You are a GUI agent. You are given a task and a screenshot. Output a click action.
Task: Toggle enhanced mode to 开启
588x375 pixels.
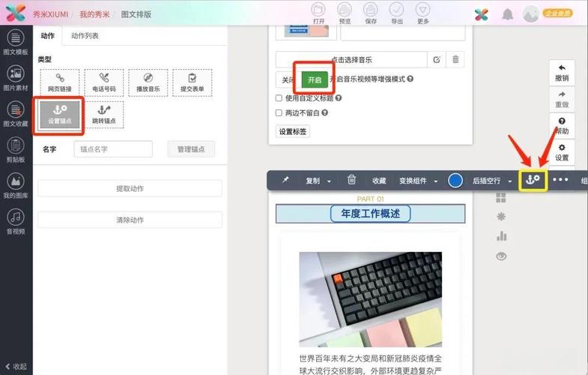[x=315, y=79]
